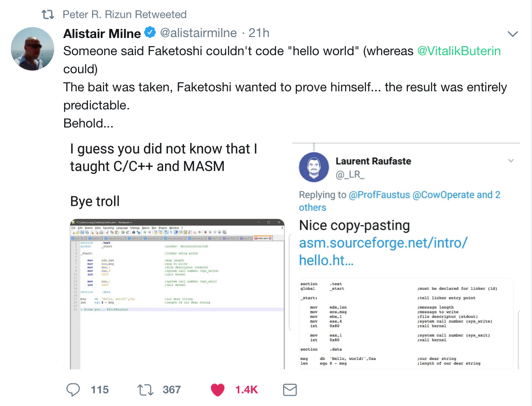532x406 pixels.
Task: Open @ProfFaustus mention in reply line
Action: (x=379, y=195)
